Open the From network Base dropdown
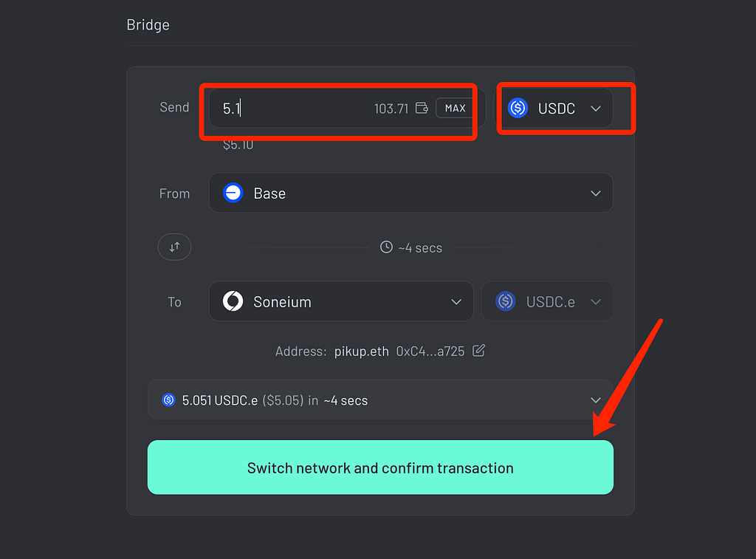756x559 pixels. click(x=410, y=193)
